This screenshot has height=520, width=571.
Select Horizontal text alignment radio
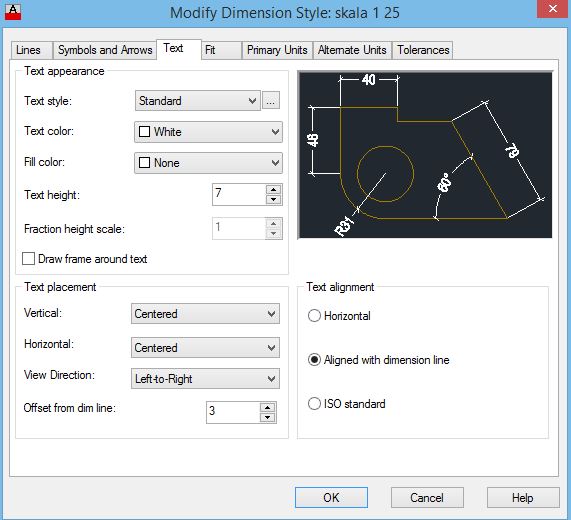tap(314, 316)
